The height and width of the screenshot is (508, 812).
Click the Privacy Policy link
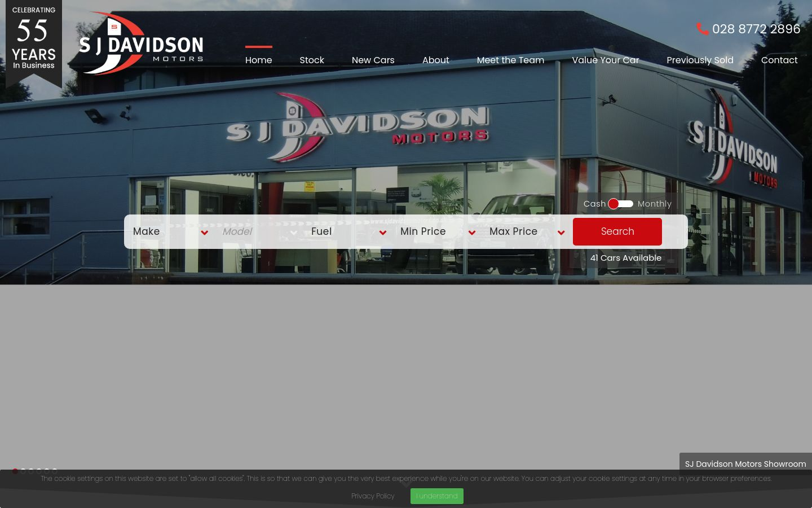click(x=373, y=496)
